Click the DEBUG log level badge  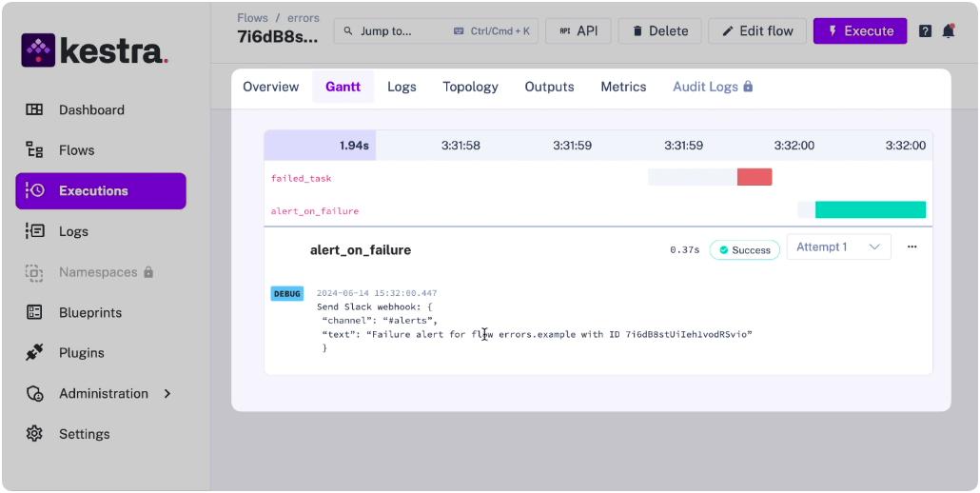(287, 294)
